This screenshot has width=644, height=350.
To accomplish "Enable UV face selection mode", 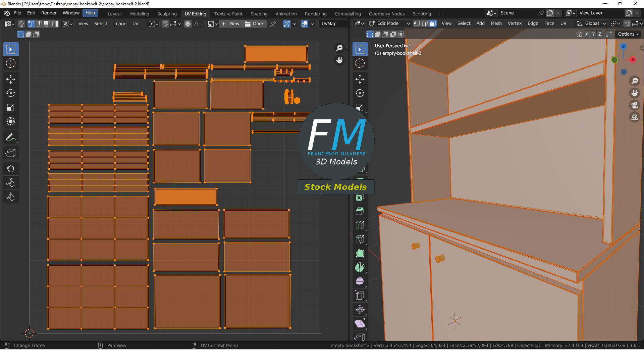I will coord(47,24).
